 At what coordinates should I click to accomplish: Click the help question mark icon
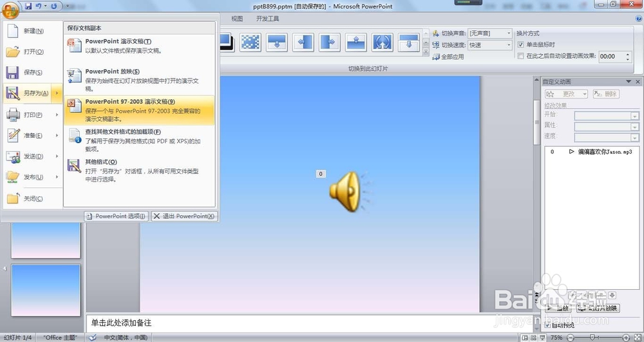(x=639, y=19)
